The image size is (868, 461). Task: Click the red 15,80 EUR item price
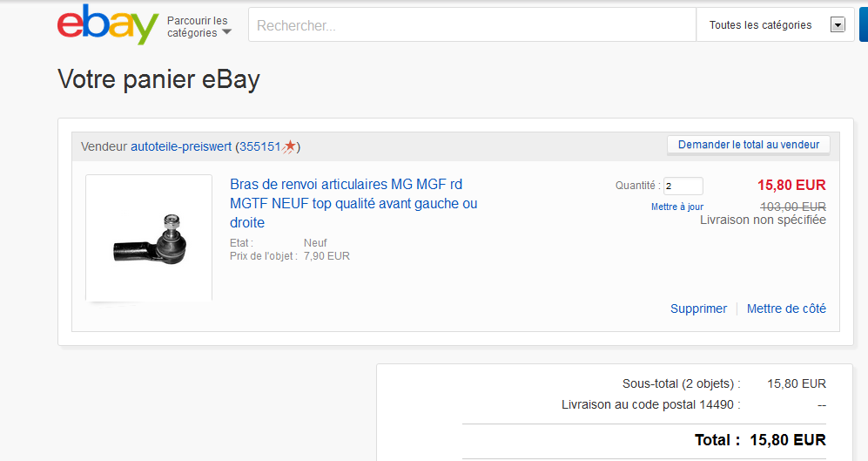pos(791,185)
